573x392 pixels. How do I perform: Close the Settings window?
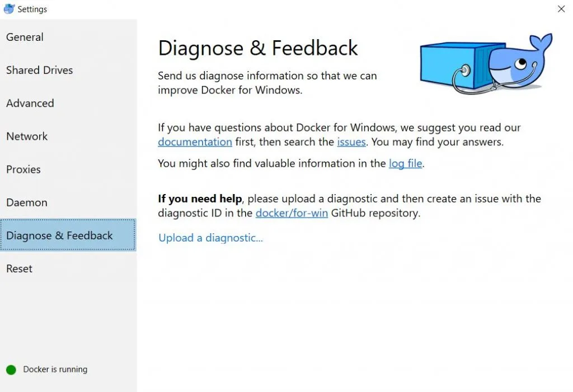pos(561,9)
